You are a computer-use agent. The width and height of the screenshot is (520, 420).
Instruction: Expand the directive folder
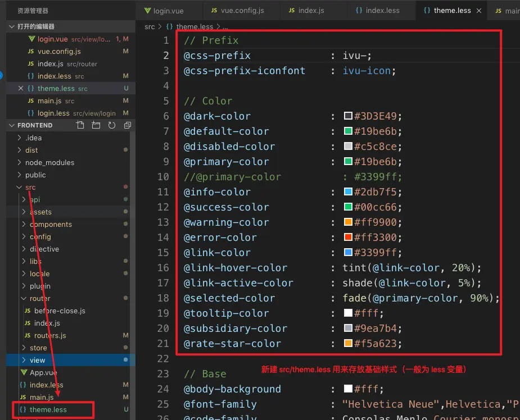[24, 249]
